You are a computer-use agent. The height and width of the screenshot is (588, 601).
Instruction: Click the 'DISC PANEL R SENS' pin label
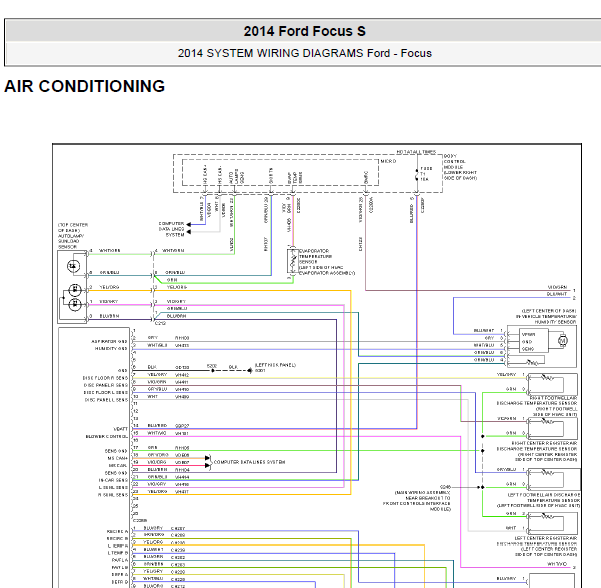(105, 385)
